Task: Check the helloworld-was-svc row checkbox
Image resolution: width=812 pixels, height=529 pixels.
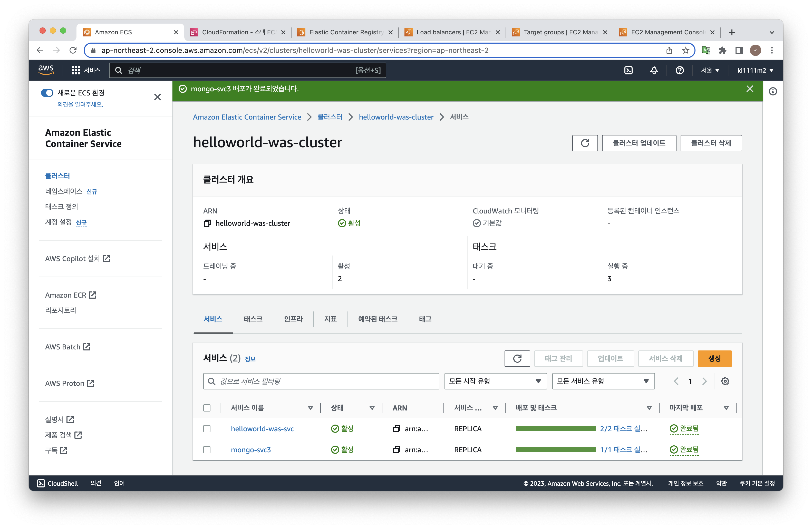Action: coord(207,429)
